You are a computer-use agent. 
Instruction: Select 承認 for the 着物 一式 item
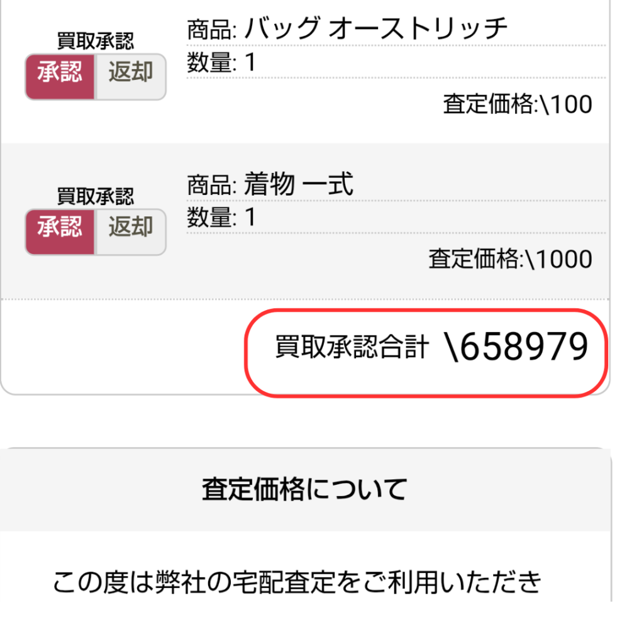tap(60, 232)
